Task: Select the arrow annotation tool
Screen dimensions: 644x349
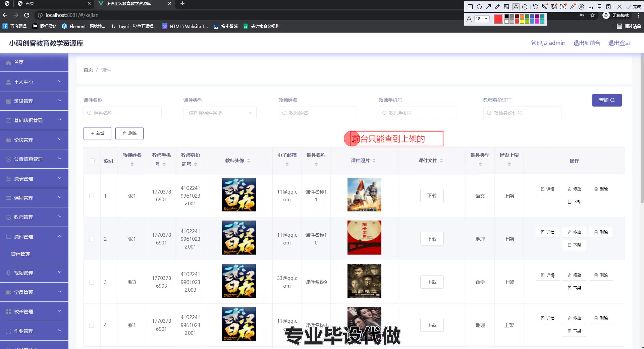Action: [x=488, y=7]
